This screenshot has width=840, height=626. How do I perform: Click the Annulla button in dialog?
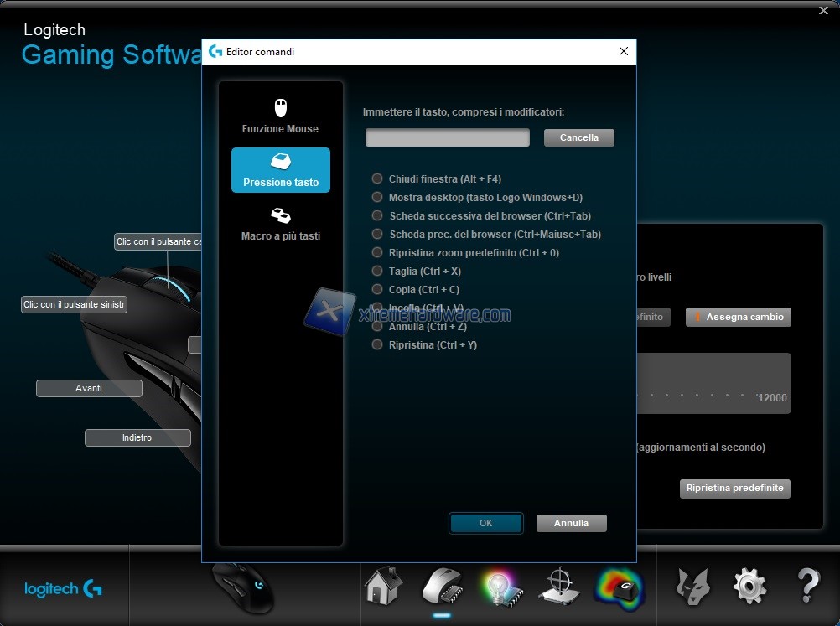(571, 523)
